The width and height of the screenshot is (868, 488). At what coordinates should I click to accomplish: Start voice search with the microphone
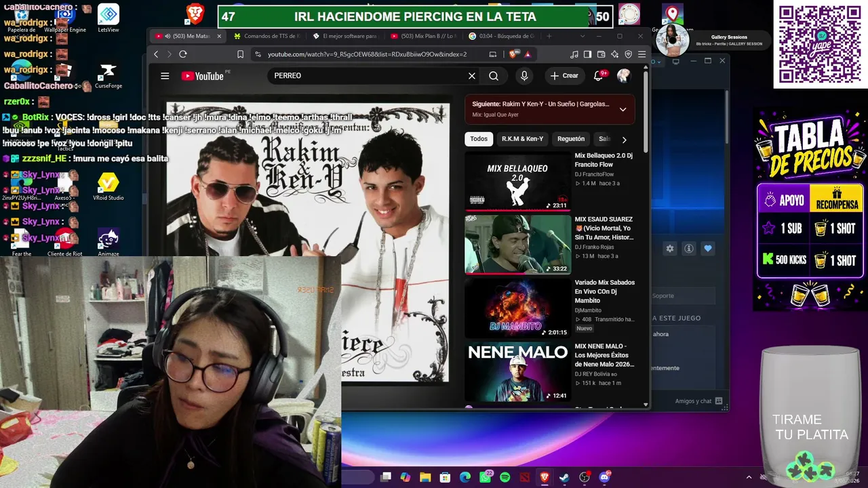pos(524,76)
